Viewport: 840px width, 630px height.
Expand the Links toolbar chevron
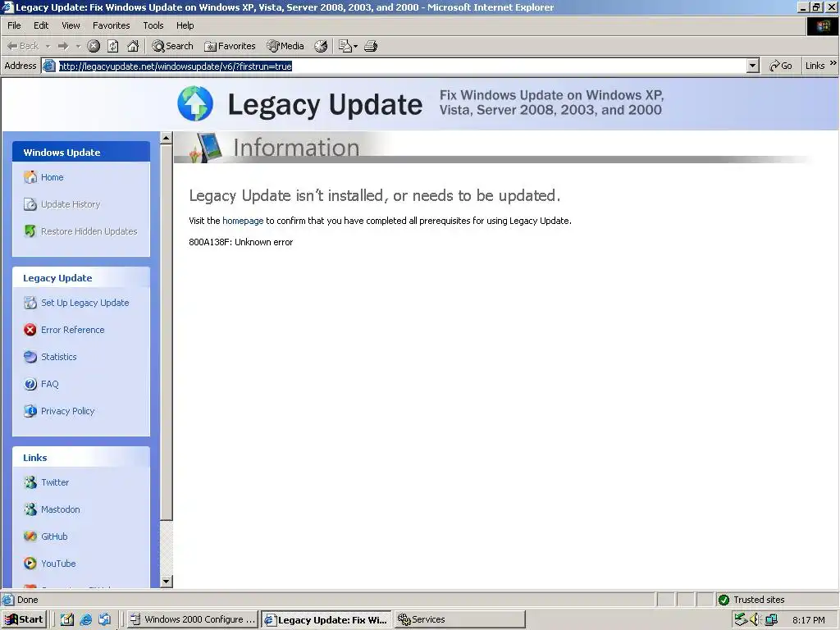coord(833,63)
